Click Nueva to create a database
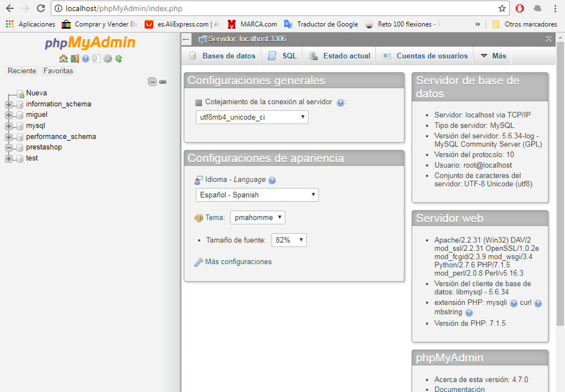565x392 pixels. pyautogui.click(x=36, y=93)
